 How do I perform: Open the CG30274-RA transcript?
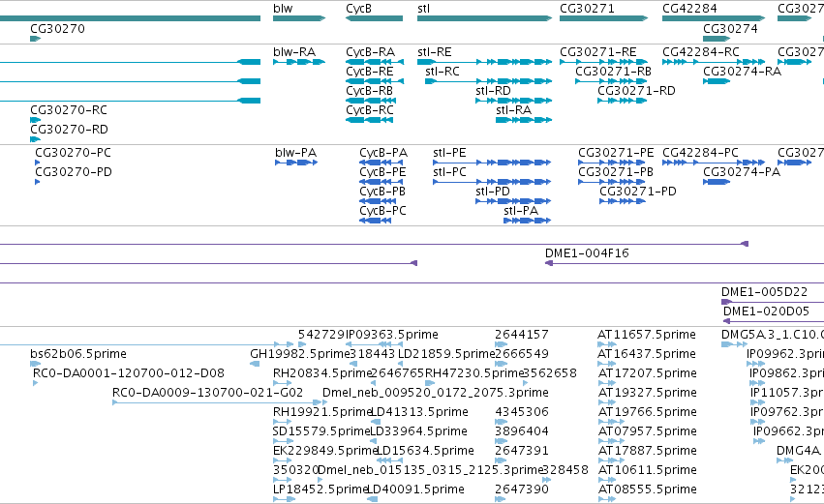point(717,81)
